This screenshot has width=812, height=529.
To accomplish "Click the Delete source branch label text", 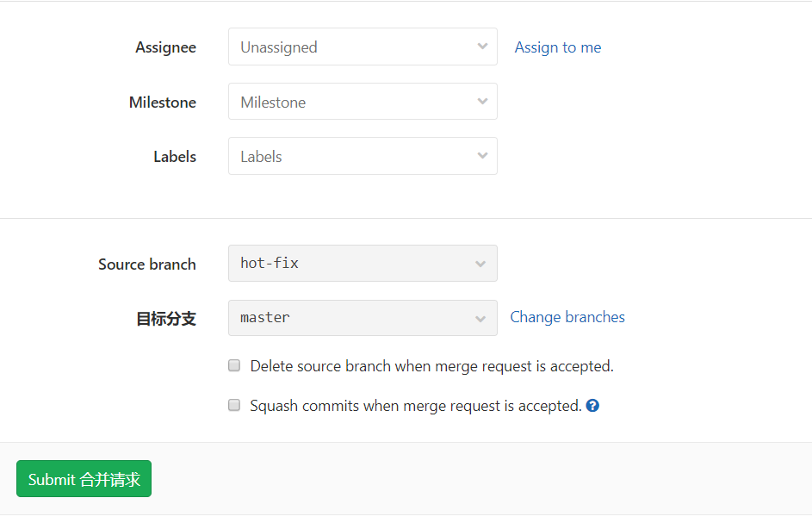I will 431,366.
